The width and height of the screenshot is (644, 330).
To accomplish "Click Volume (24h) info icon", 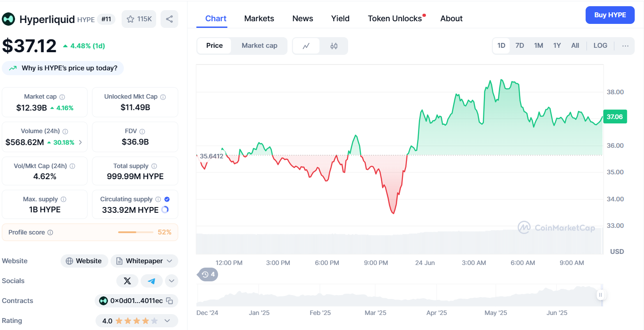I will 65,131.
